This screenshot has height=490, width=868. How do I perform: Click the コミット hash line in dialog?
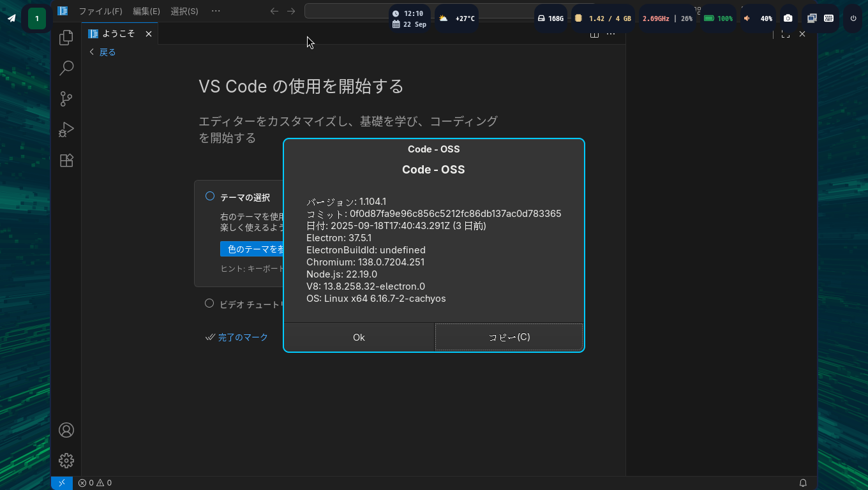tap(434, 214)
